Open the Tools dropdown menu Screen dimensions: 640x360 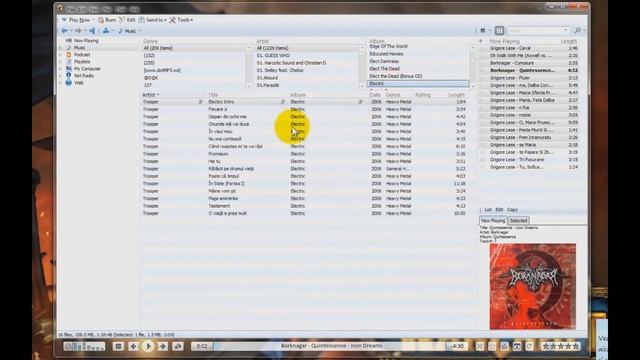click(181, 20)
